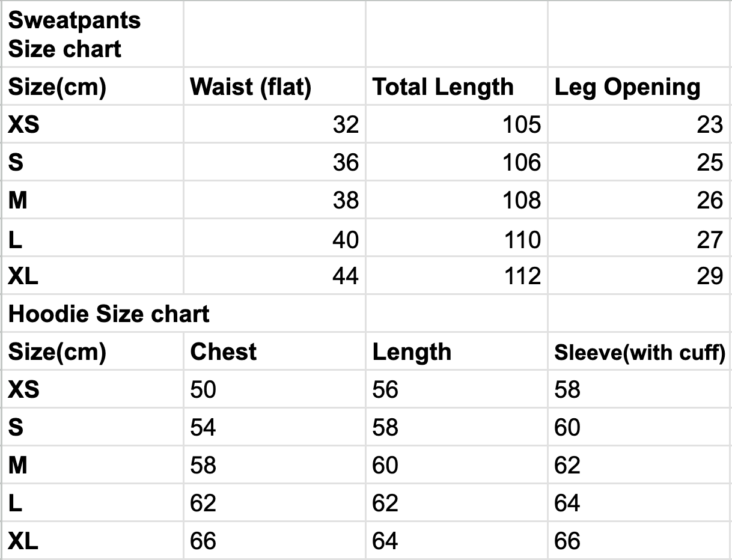732x560 pixels.
Task: Select the Sleeve(with cuff) header cell
Action: pyautogui.click(x=639, y=353)
